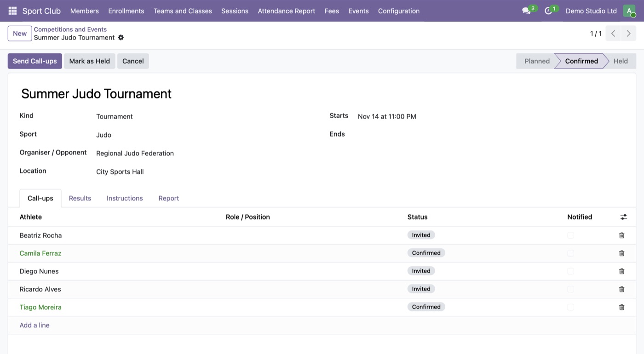Toggle Notified checkbox for Beatriz Rocha
The image size is (644, 354).
tap(571, 235)
